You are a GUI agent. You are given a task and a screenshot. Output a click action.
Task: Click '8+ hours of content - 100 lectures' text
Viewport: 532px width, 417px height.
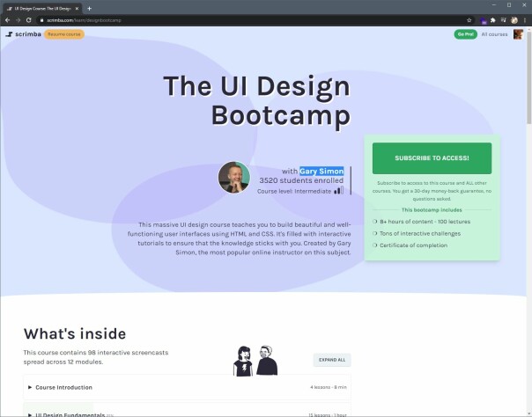click(x=425, y=222)
